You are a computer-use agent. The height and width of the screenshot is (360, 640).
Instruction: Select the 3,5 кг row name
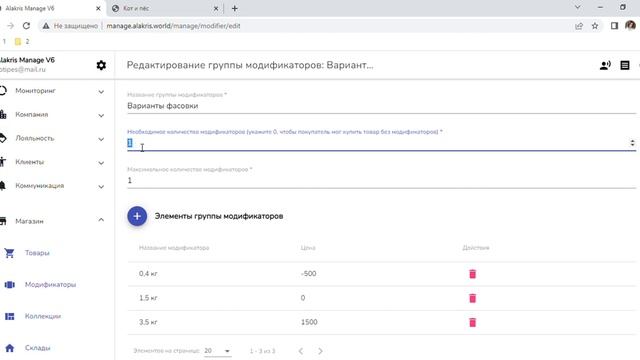[x=148, y=322]
